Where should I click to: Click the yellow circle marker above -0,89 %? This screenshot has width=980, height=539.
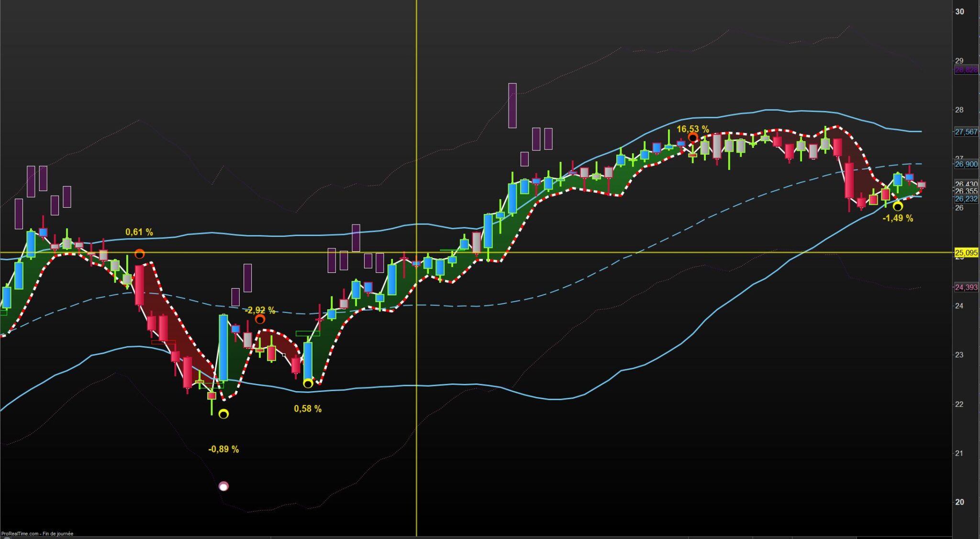(223, 414)
